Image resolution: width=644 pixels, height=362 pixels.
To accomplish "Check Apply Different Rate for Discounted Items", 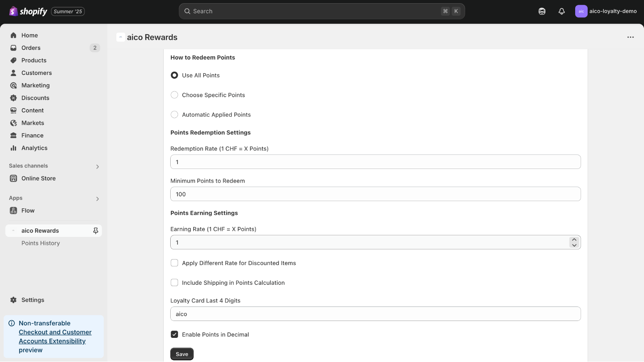I will pyautogui.click(x=174, y=263).
